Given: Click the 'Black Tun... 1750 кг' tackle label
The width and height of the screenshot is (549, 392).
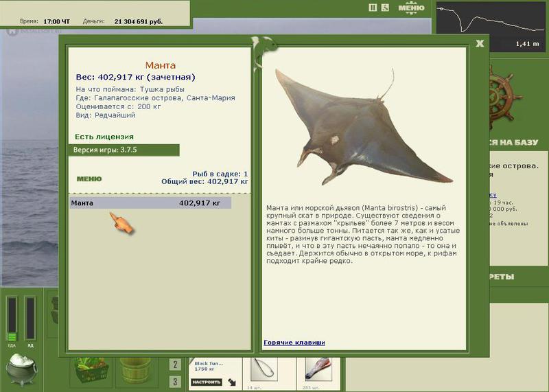Looking at the screenshot, I should point(209,366).
